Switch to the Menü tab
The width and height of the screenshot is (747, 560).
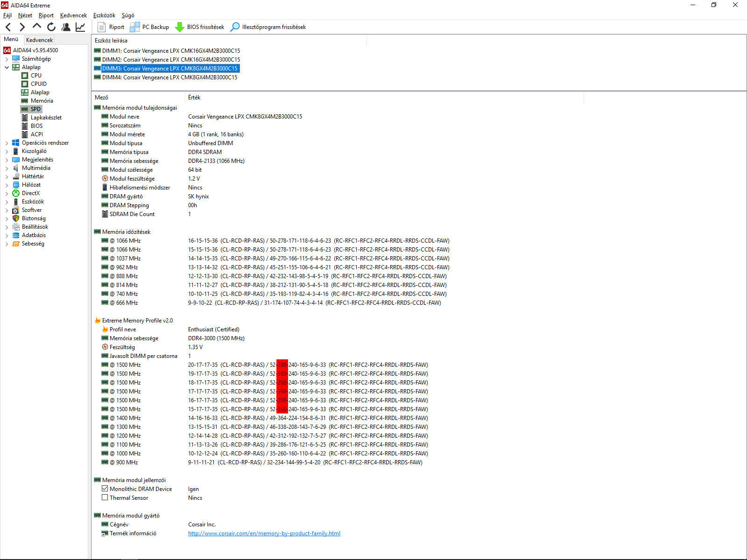(x=11, y=39)
